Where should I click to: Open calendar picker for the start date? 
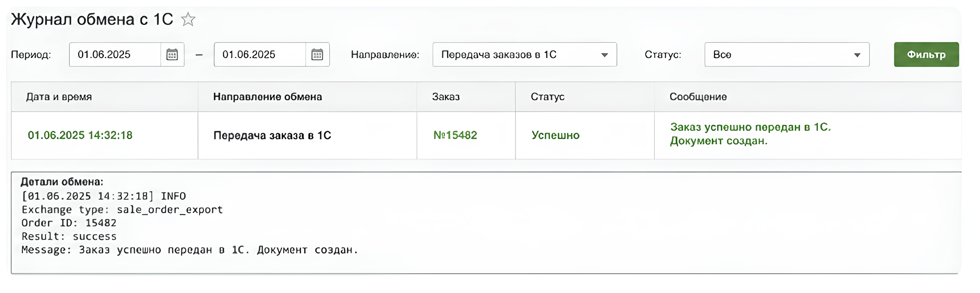(172, 54)
